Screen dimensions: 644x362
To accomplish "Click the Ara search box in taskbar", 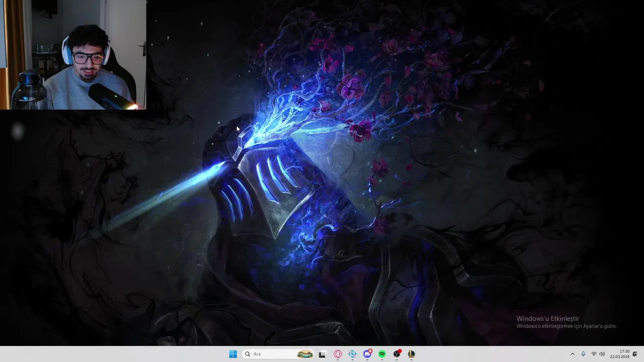I will (278, 354).
